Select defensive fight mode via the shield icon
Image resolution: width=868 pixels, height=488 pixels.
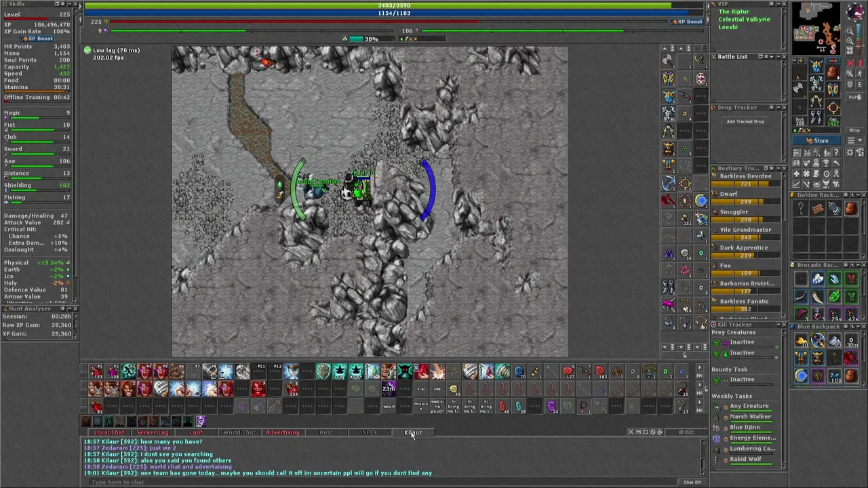(x=850, y=85)
